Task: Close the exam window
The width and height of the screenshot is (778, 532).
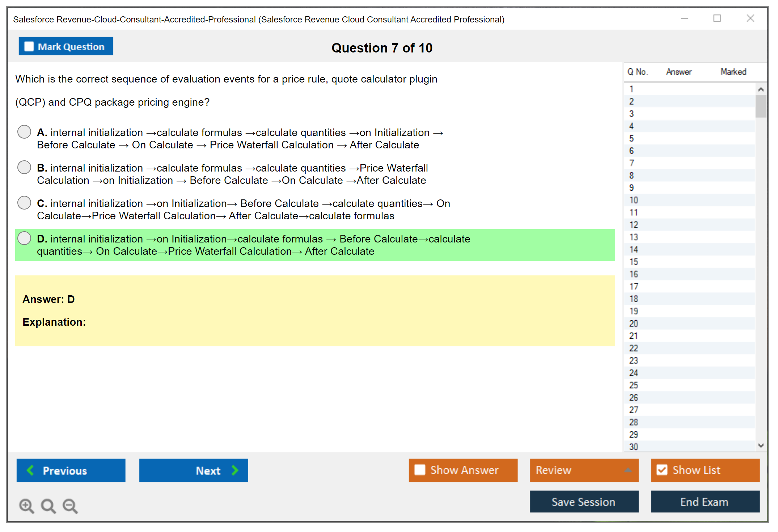Action: 750,18
